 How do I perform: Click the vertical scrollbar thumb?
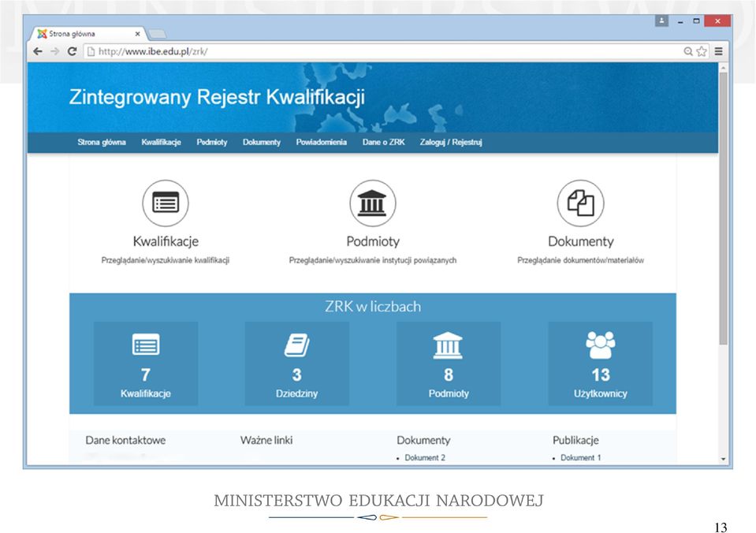click(723, 208)
